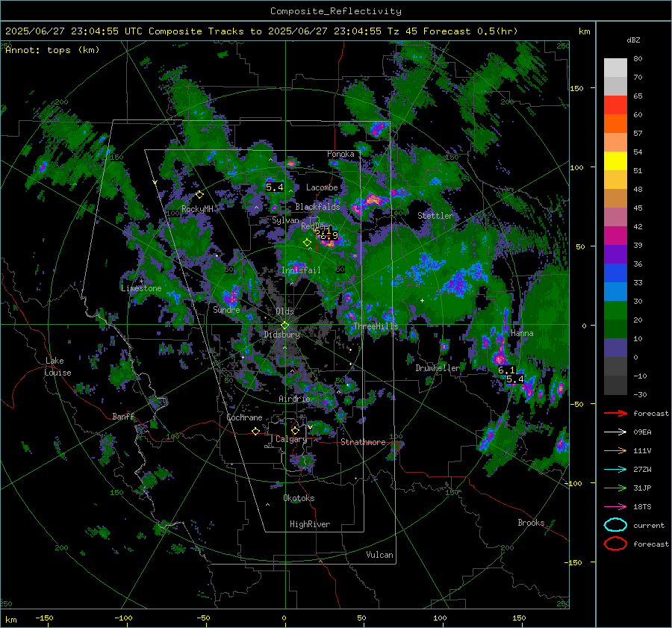Click the 6.1 storm top near Hanna
The width and height of the screenshot is (672, 628).
[506, 370]
